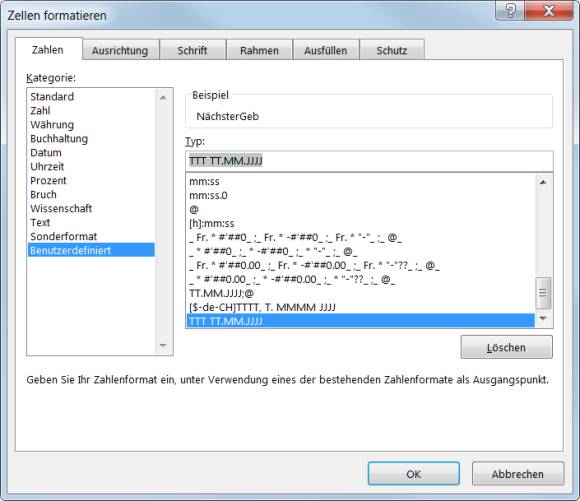Open the Schutz tab
The height and width of the screenshot is (501, 580).
pyautogui.click(x=392, y=50)
